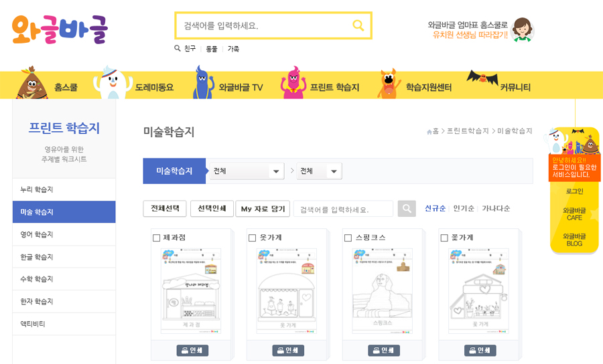Screen dimensions: 603x364
Task: Click the pink monster 프린트 학습지 icon
Action: tap(293, 82)
